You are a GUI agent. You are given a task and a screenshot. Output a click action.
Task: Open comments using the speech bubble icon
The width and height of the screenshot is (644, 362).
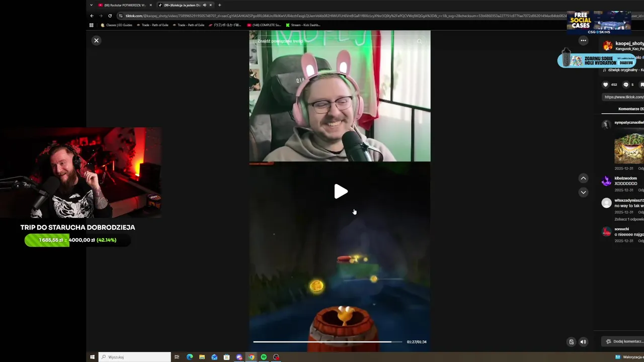click(626, 84)
